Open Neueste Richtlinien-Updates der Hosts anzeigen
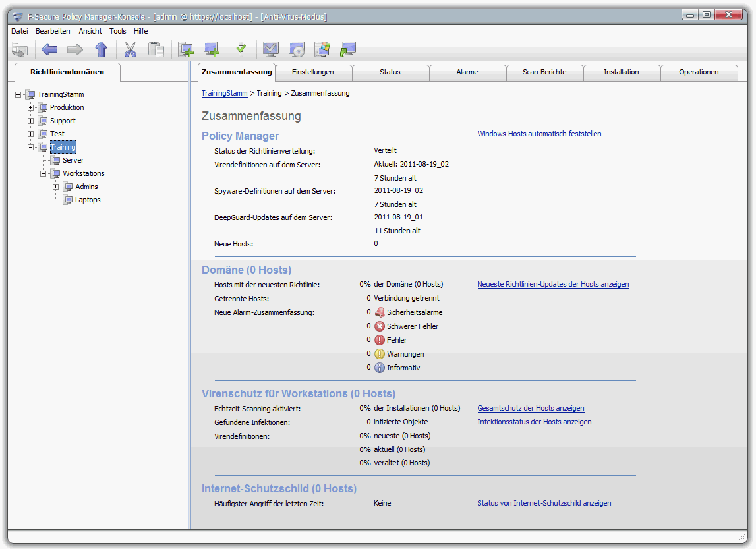756x549 pixels. pyautogui.click(x=553, y=284)
